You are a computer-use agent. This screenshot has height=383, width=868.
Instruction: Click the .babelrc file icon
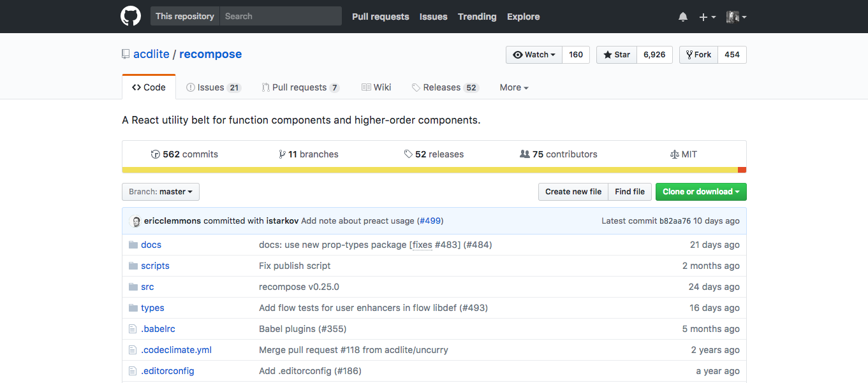click(133, 329)
